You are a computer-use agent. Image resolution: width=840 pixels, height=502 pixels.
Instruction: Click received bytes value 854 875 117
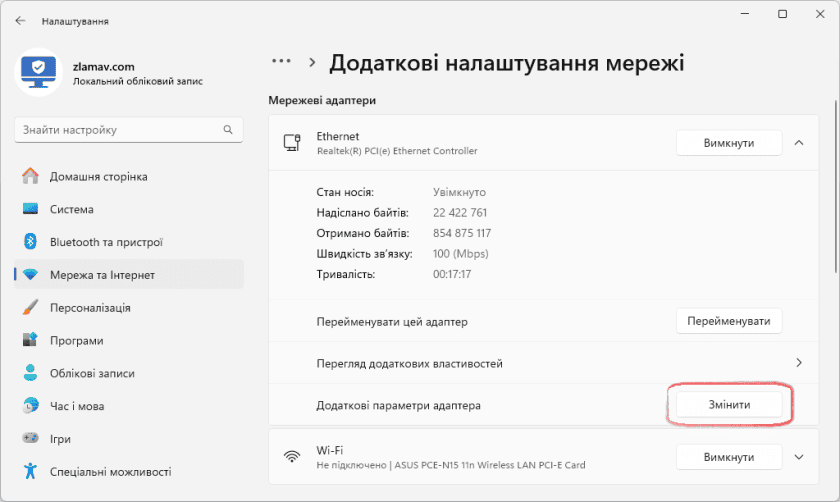point(462,233)
